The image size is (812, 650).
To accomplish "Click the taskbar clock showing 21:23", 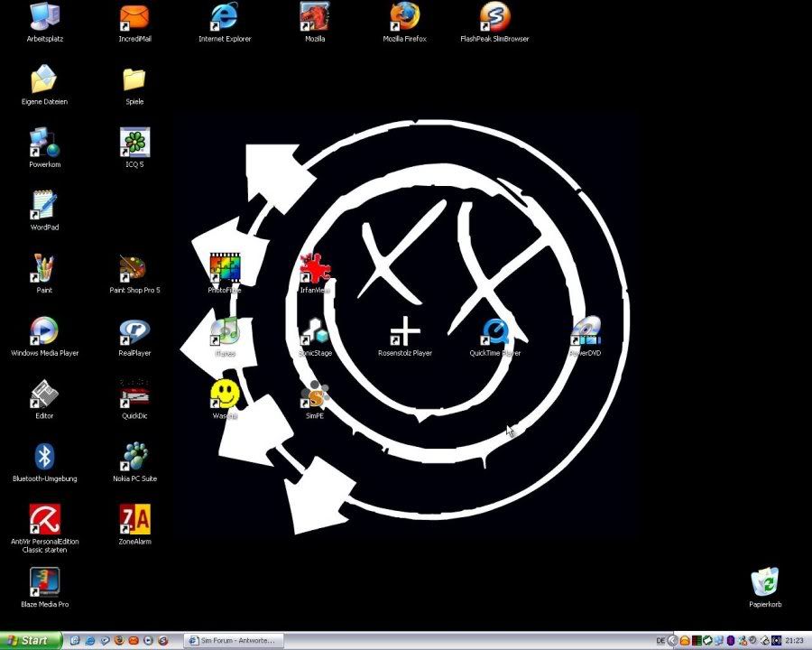I will [795, 640].
